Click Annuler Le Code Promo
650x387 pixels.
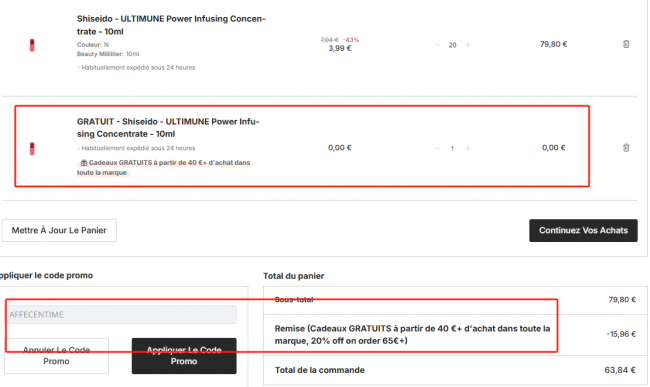pyautogui.click(x=56, y=356)
